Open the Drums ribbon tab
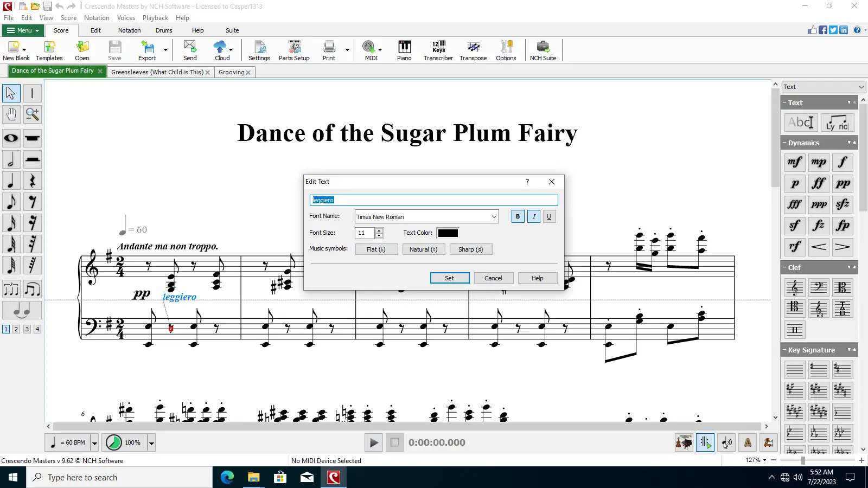 (x=164, y=30)
